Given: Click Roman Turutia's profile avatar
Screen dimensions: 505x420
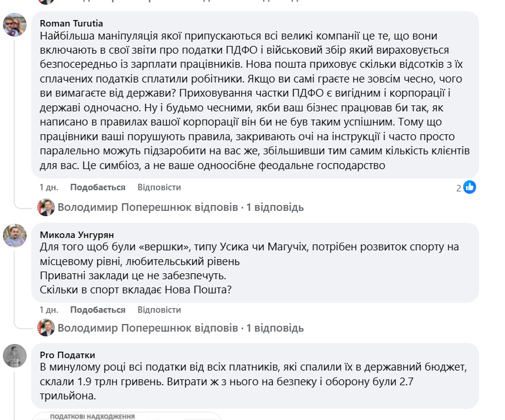Looking at the screenshot, I should click(15, 25).
